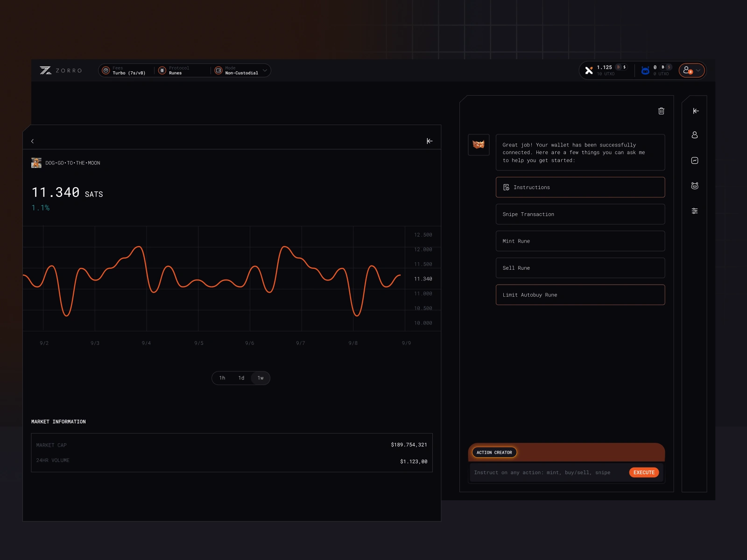747x560 pixels.
Task: Click the Xverse wallet rocket icon
Action: tap(589, 70)
